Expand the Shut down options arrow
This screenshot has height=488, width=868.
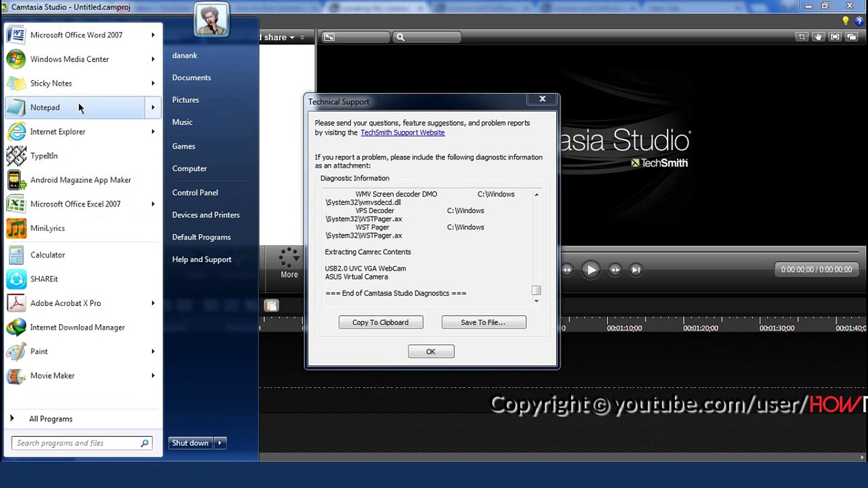(x=220, y=443)
